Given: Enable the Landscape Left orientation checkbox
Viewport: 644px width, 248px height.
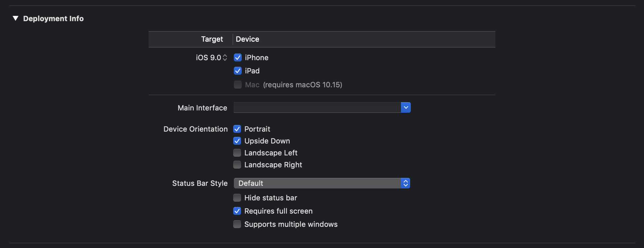Looking at the screenshot, I should 237,153.
